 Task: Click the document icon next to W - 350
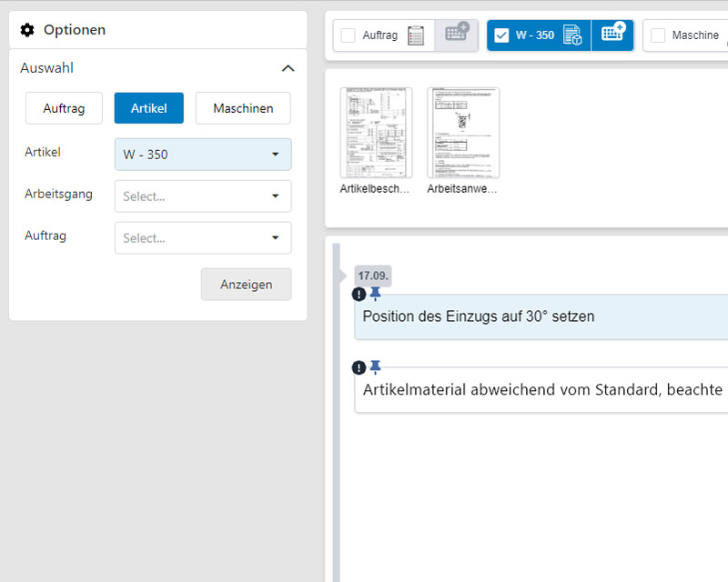coord(573,35)
